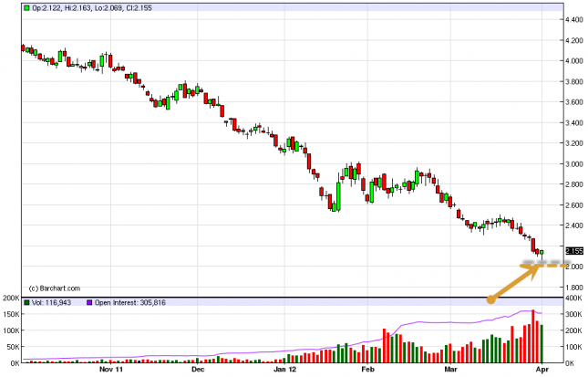Click the tallest red volume bar near Apr
This screenshot has width=588, height=377.
(533, 337)
